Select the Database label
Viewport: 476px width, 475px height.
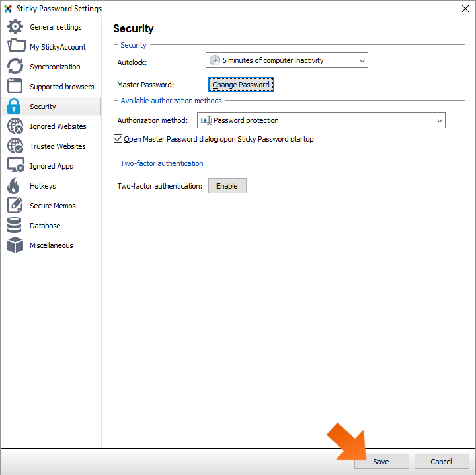[x=45, y=226]
